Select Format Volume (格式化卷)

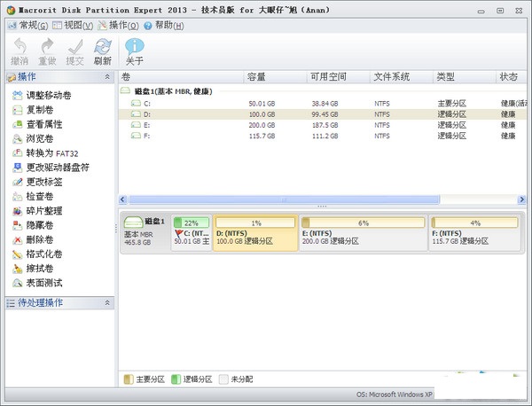pyautogui.click(x=37, y=254)
